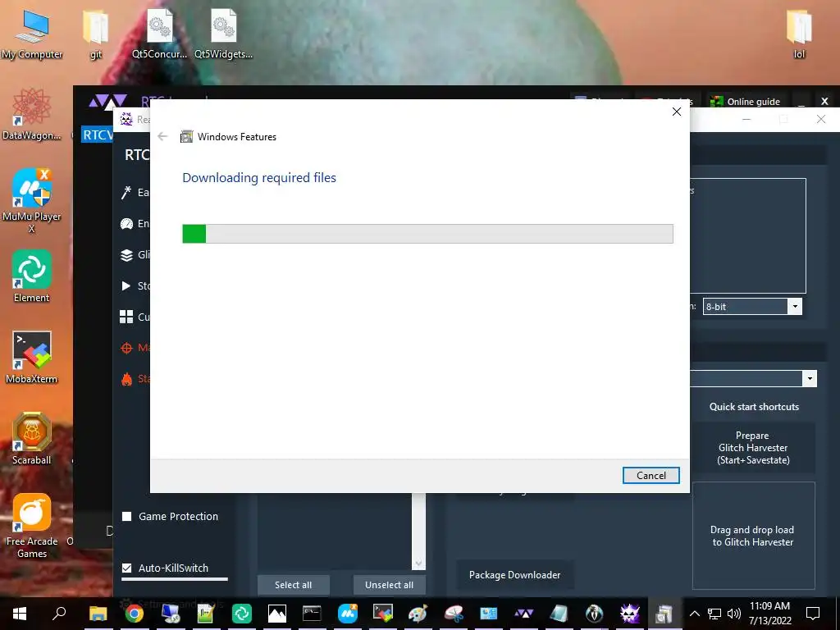Click the back arrow in Windows Features

pyautogui.click(x=162, y=137)
